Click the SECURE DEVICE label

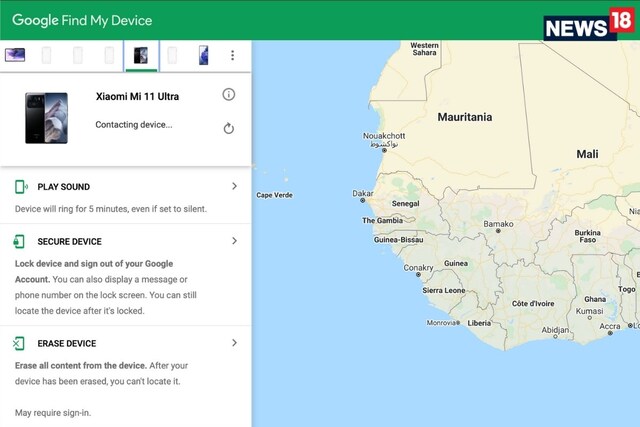(69, 242)
